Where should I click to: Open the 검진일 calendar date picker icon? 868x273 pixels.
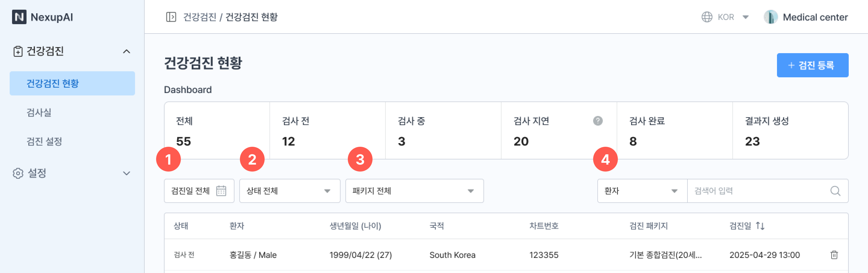(221, 191)
